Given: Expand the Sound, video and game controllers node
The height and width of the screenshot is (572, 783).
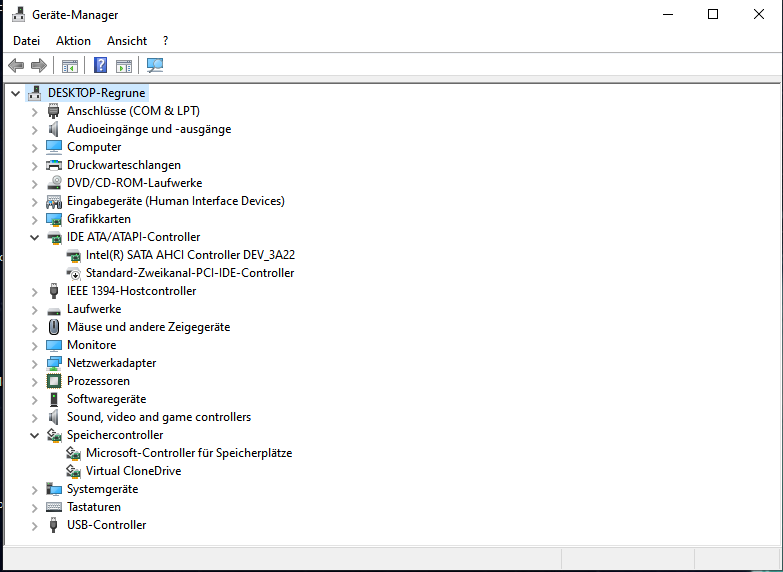Looking at the screenshot, I should click(x=34, y=418).
